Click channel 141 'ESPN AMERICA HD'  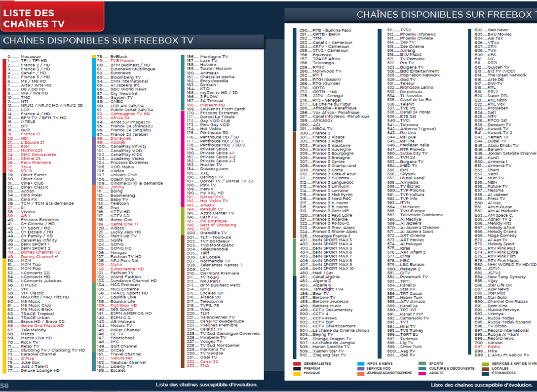point(124,314)
